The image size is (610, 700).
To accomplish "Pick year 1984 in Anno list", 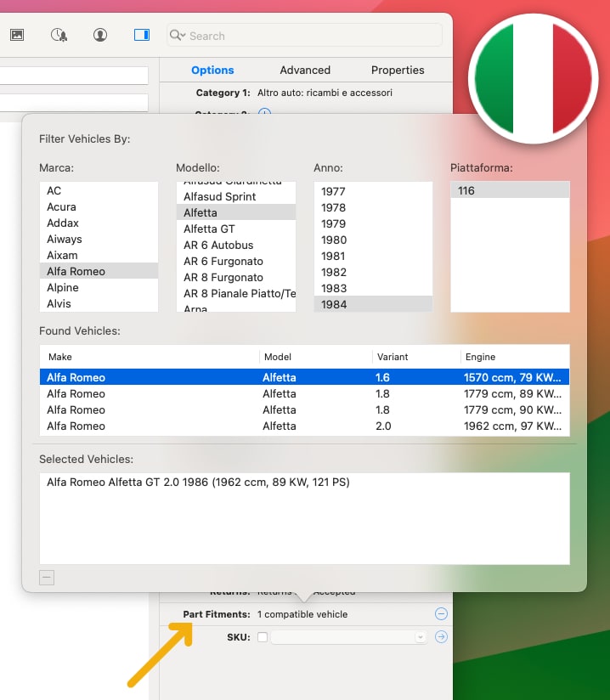I will pyautogui.click(x=373, y=303).
